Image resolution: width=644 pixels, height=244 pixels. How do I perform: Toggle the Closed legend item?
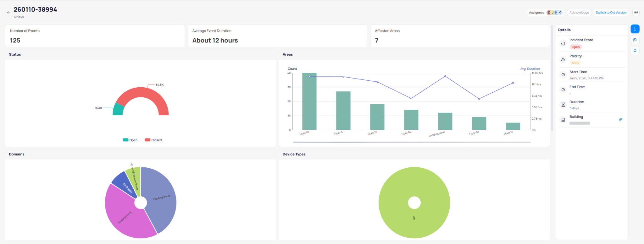click(x=153, y=140)
